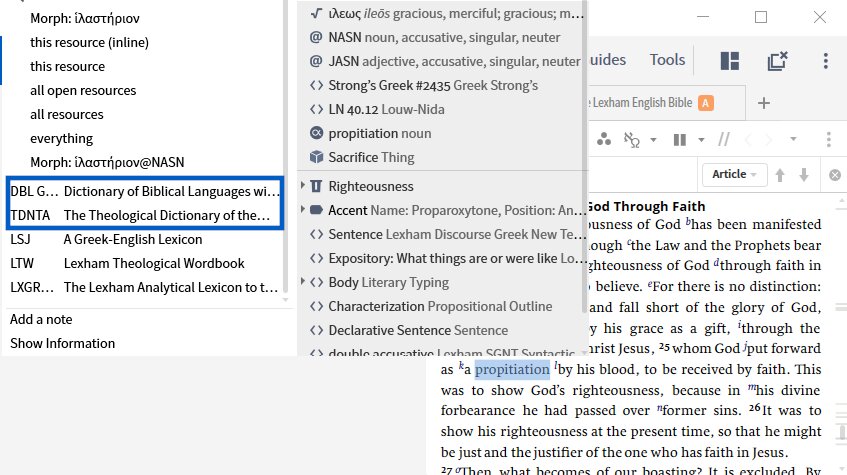Select Sacrifice Thing cube icon
This screenshot has width=847, height=475.
pos(317,157)
